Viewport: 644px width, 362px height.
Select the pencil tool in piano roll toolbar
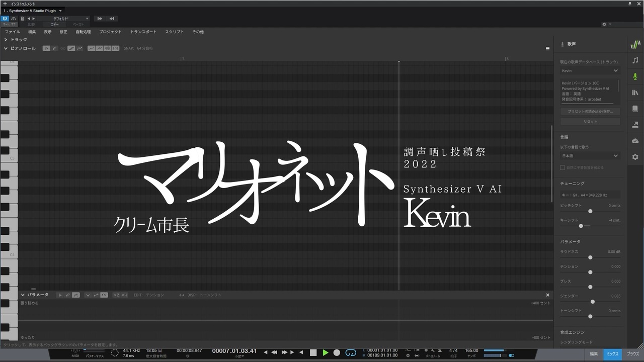coord(54,48)
